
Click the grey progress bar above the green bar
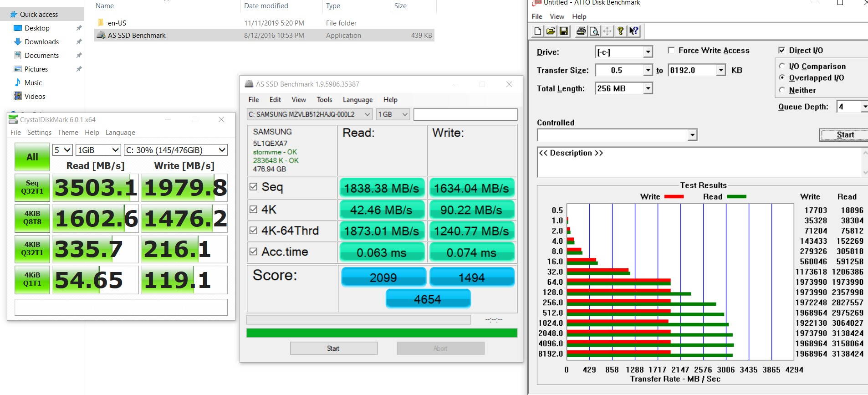click(358, 320)
